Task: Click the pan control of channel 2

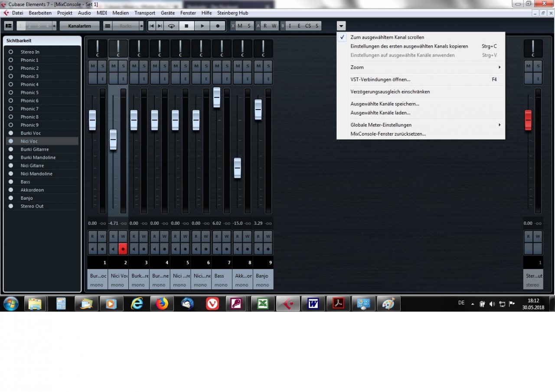Action: (118, 49)
